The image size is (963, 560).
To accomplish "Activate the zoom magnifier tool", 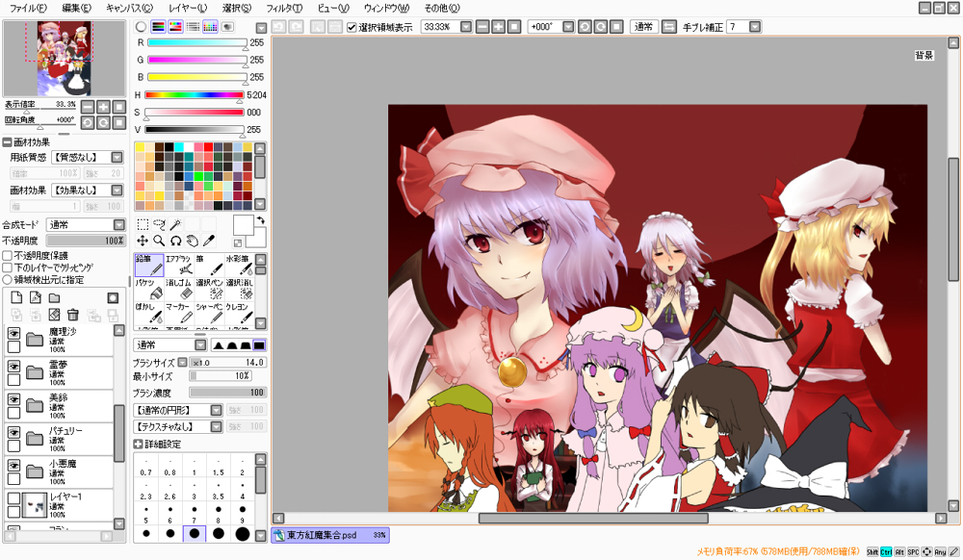I will (159, 241).
